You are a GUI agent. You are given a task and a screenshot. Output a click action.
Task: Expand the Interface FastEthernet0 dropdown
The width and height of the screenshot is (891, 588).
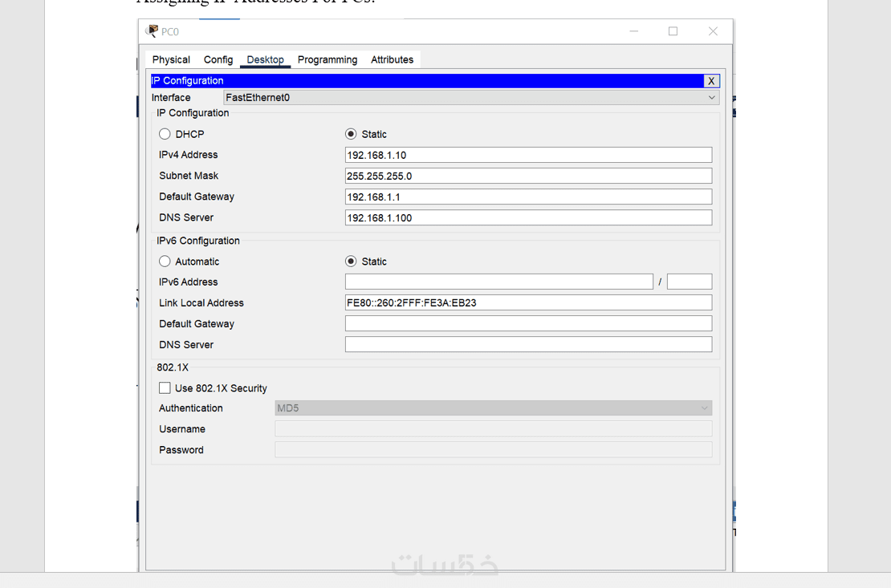(x=471, y=98)
